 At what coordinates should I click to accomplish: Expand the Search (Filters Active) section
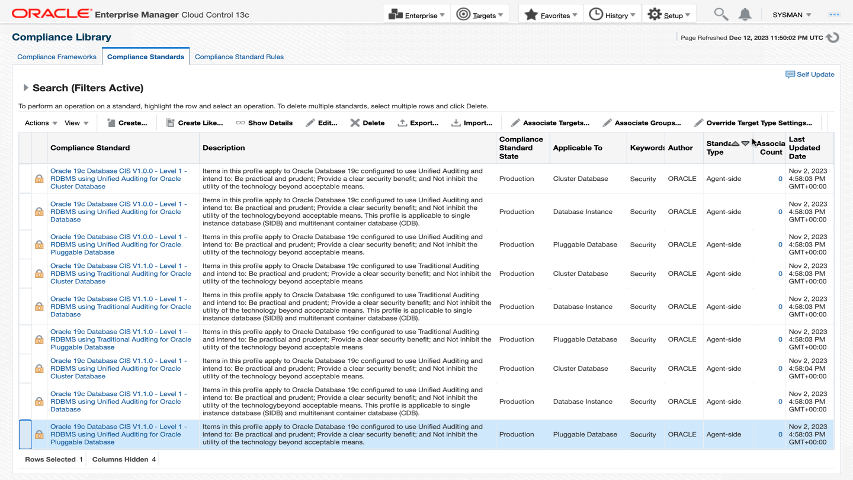click(x=26, y=88)
